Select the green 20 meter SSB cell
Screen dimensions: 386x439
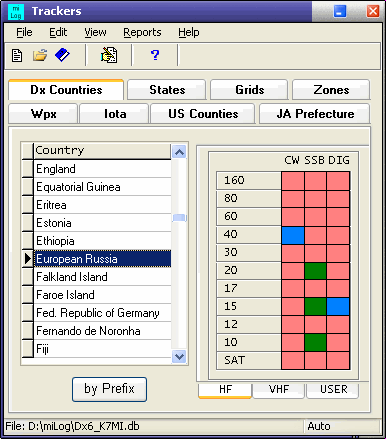(315, 271)
